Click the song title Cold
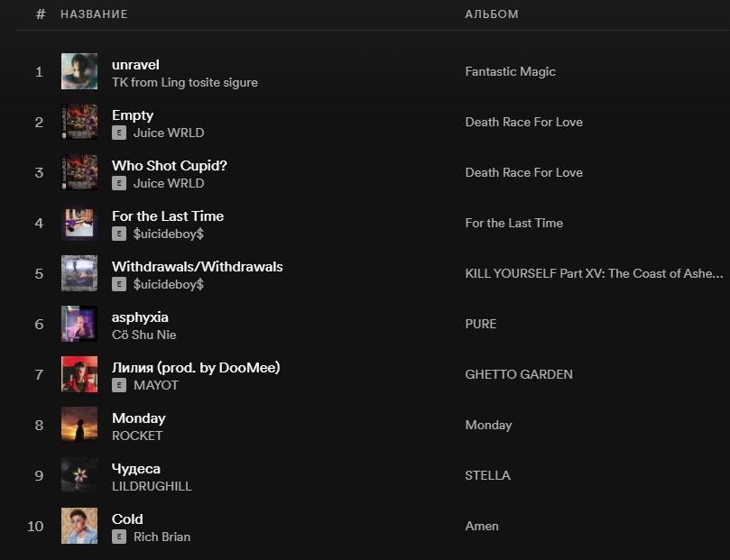 pos(127,519)
